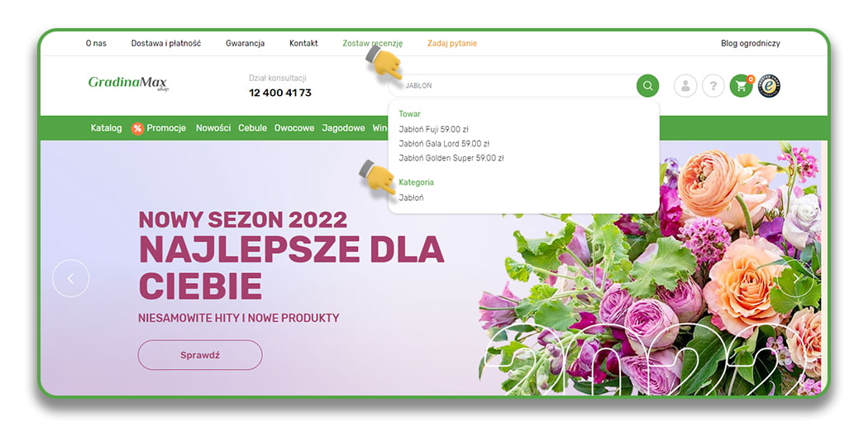This screenshot has height=427, width=868.
Task: Choose Jabłoń category suggestion
Action: tap(412, 197)
